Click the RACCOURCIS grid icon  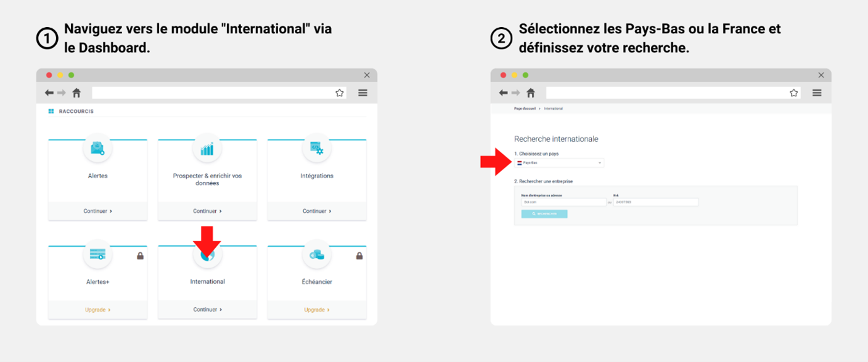52,111
